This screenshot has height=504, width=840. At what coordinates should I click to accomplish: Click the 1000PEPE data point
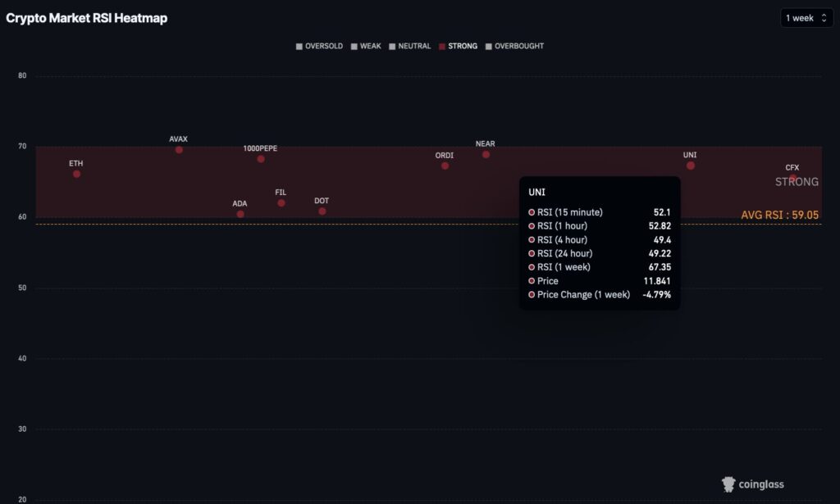(261, 159)
